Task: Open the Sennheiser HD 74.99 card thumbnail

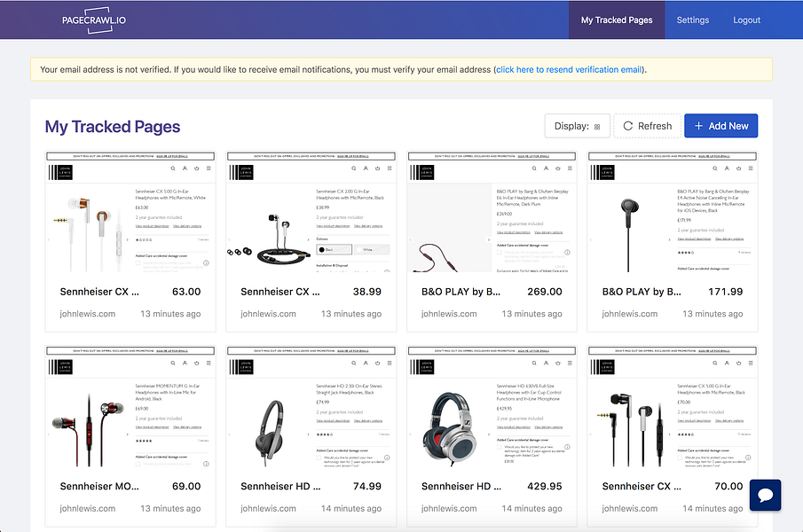Action: click(311, 407)
